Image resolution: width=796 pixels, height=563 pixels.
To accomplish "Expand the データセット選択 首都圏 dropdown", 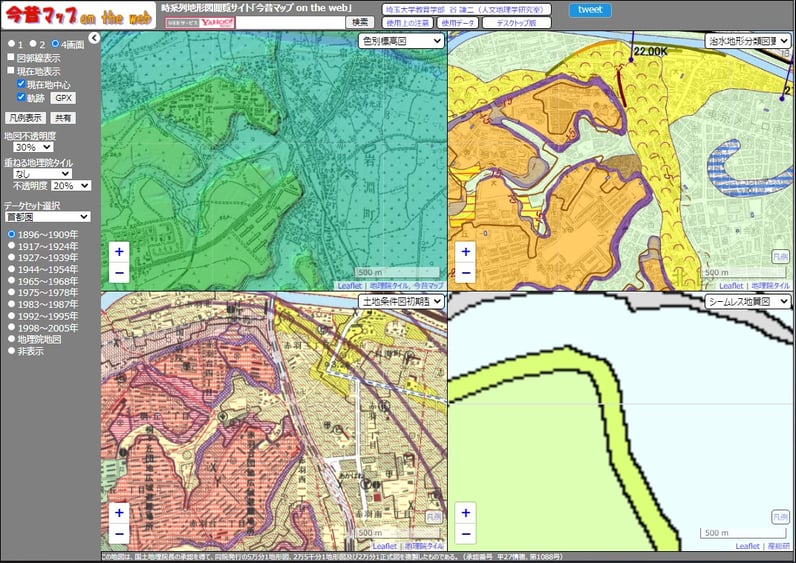I will click(x=48, y=217).
